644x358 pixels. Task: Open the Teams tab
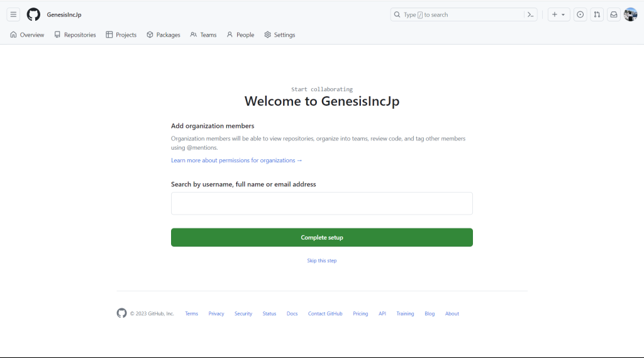tap(203, 35)
